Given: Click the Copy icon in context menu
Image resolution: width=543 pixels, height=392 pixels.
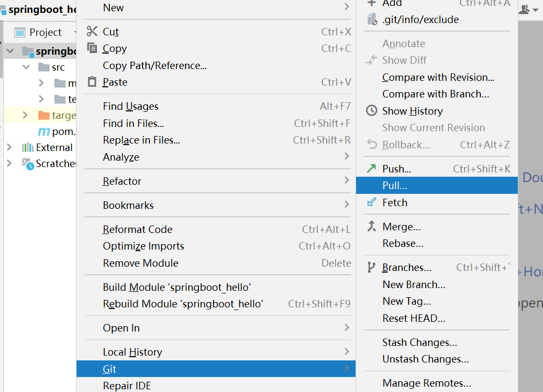Looking at the screenshot, I should coord(92,48).
